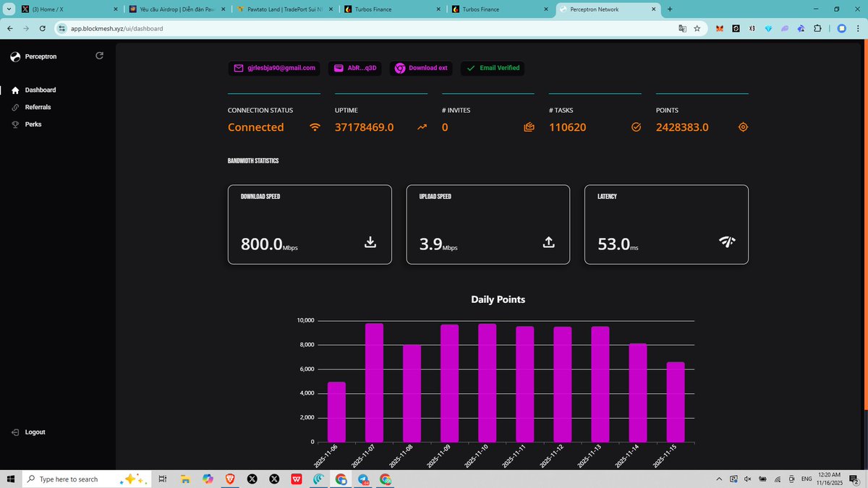Click the AbR...q3D wallet address badge
The height and width of the screenshot is (488, 868).
(355, 68)
